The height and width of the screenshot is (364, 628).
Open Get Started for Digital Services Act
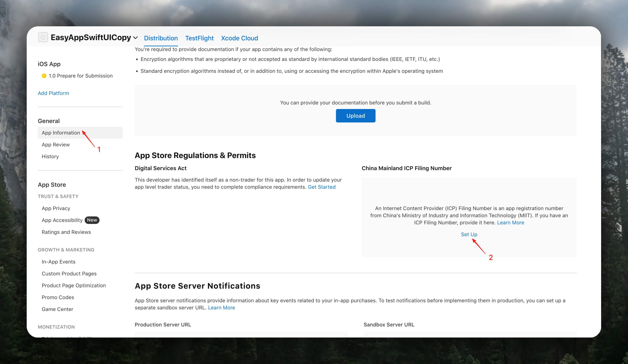point(321,187)
